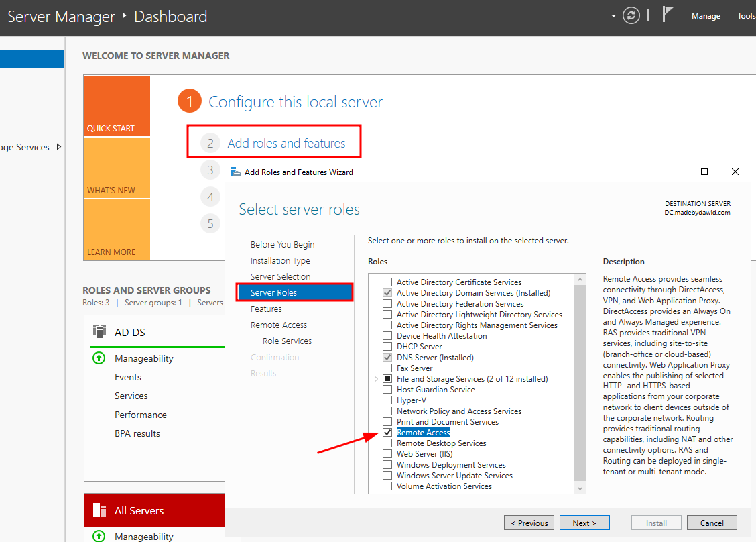Click the AD DS role icon
The width and height of the screenshot is (756, 542).
(x=99, y=331)
